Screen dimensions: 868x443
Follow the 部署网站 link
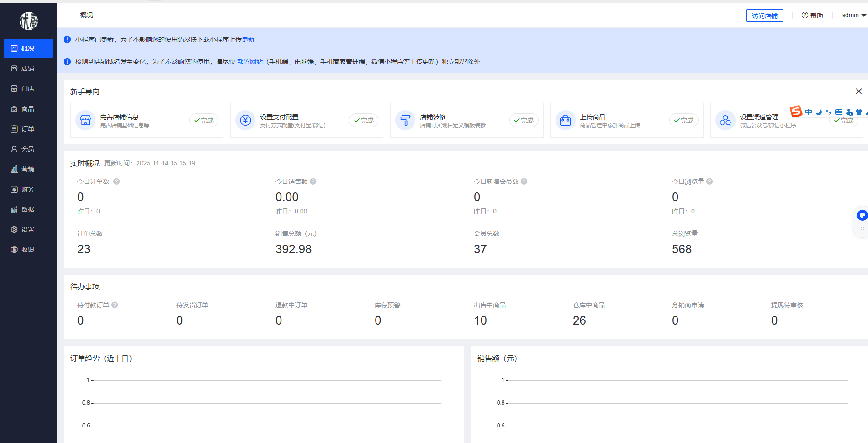(x=250, y=62)
